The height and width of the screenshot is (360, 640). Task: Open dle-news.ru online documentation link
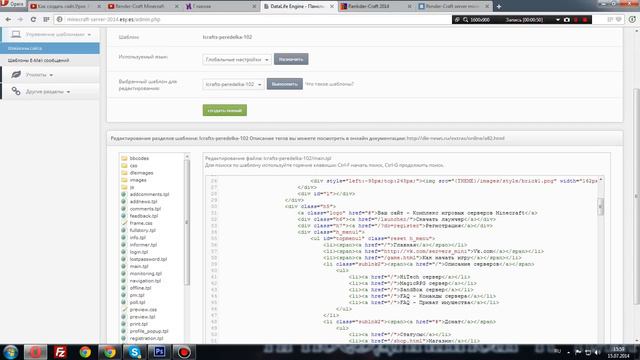456,138
